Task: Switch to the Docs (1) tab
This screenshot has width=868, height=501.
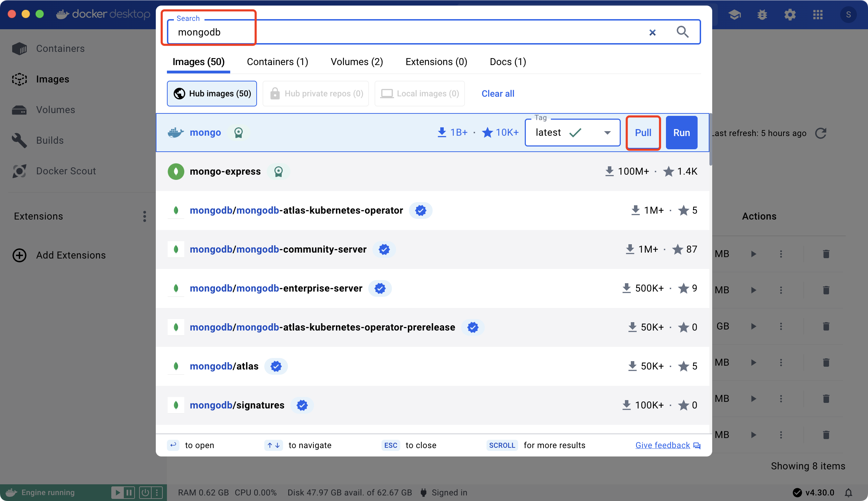Action: [508, 62]
